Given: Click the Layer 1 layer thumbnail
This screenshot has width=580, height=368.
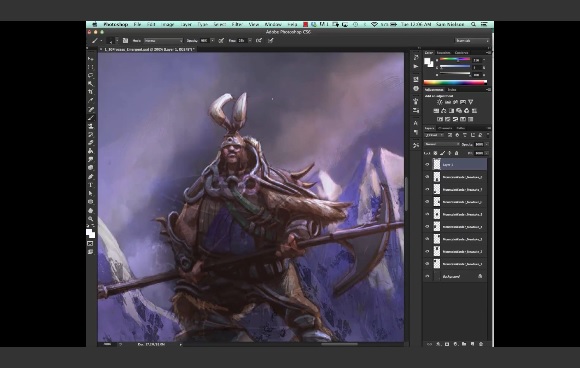Looking at the screenshot, I should coord(437,165).
